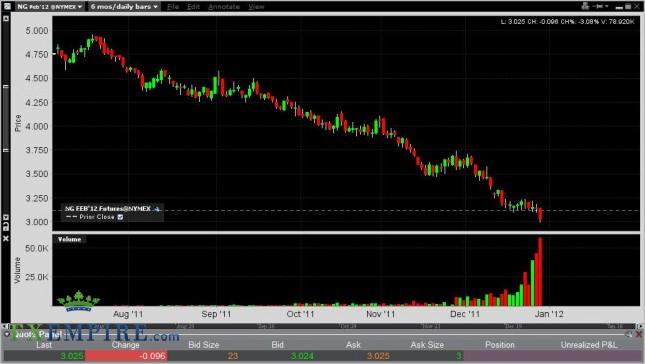
Task: Open the NG Feb'12 @NYMEX contract dropdown
Action: (x=49, y=7)
